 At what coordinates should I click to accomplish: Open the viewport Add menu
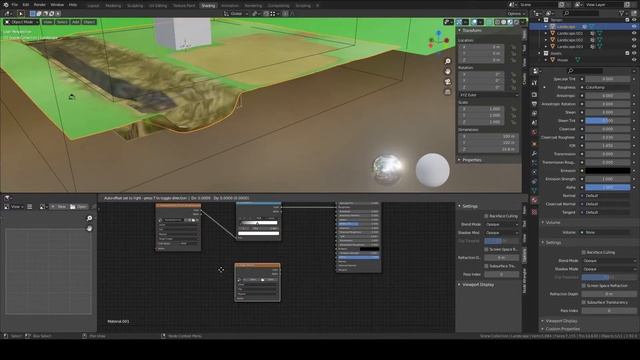[x=76, y=22]
